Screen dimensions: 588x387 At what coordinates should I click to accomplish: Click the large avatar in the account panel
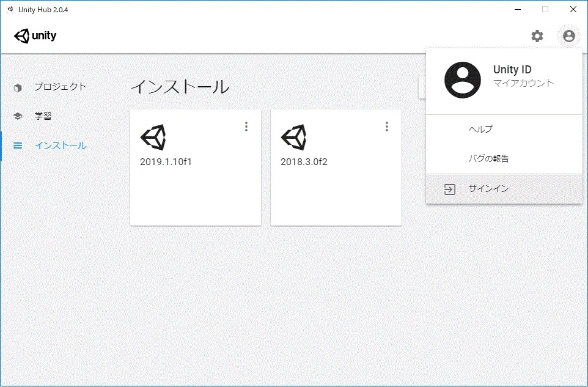(x=462, y=80)
